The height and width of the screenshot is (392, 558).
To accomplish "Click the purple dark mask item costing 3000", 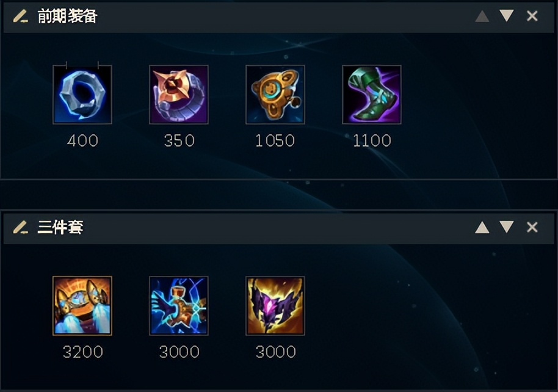I will point(275,305).
